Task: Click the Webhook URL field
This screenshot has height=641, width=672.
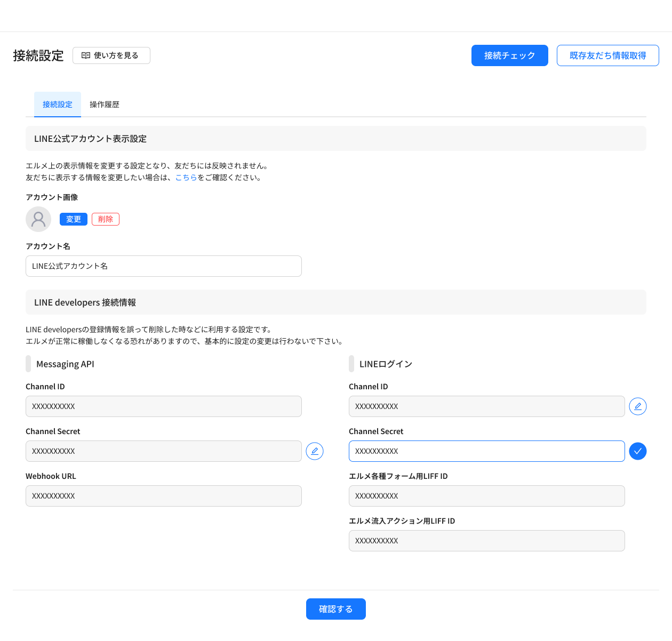Action: click(164, 496)
